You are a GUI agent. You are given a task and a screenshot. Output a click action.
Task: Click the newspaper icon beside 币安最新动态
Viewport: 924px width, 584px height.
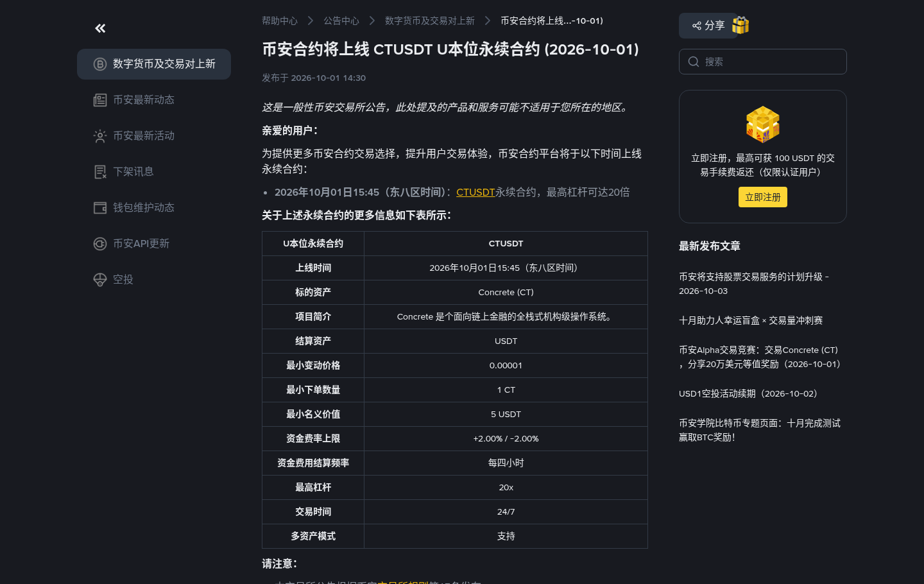pyautogui.click(x=100, y=100)
